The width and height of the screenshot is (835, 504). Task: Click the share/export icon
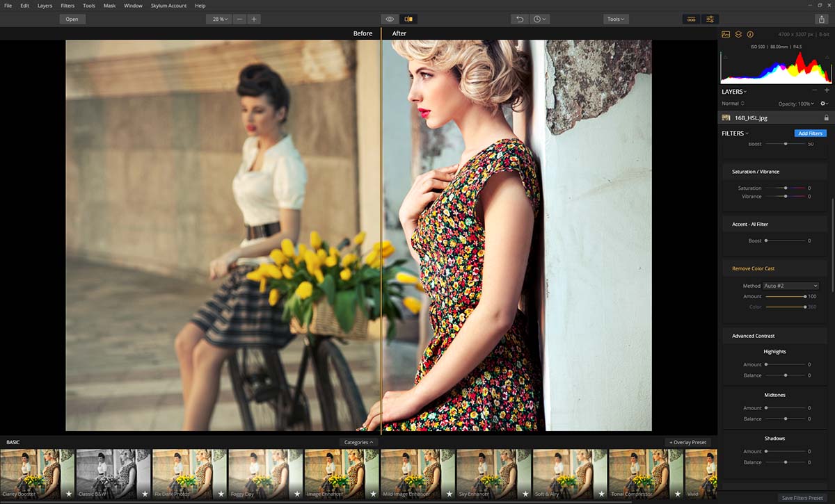coord(822,19)
